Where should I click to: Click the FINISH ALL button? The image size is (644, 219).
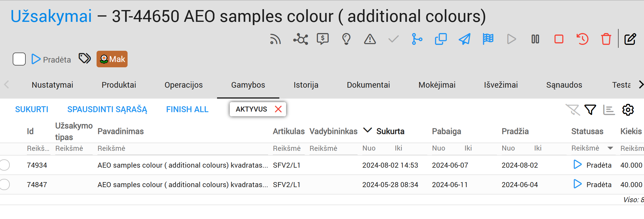click(187, 109)
